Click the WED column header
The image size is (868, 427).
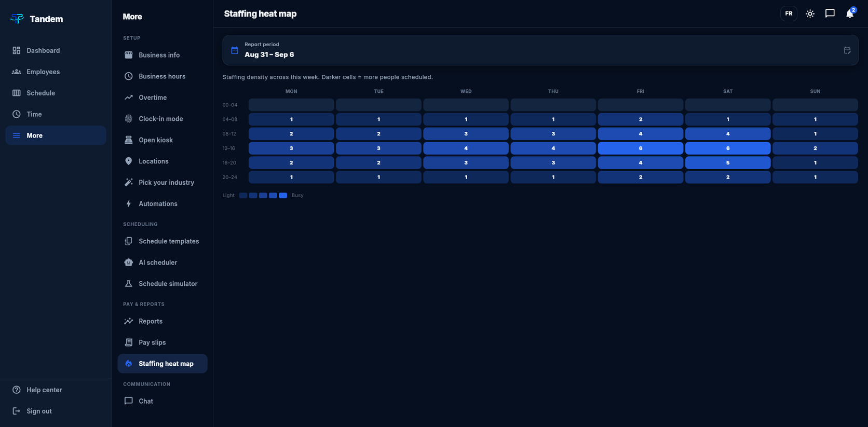pos(466,91)
